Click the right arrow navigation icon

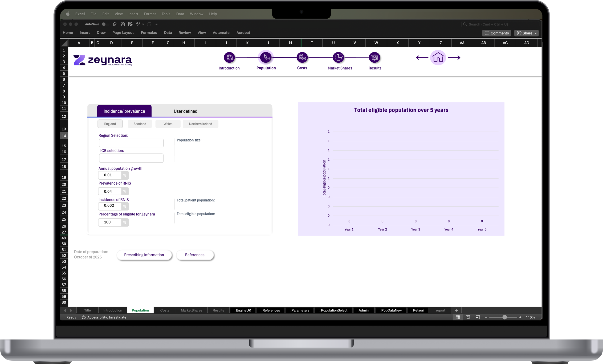click(x=454, y=58)
